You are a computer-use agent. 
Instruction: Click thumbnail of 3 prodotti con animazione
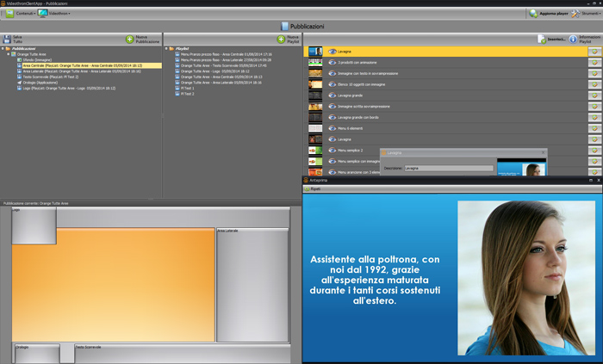click(x=315, y=64)
